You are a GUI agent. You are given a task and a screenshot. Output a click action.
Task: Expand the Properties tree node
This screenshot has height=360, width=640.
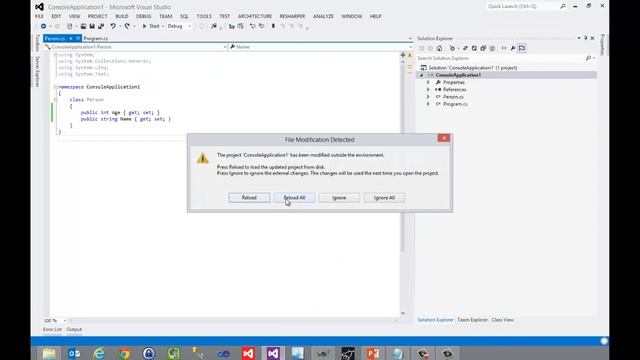click(428, 82)
